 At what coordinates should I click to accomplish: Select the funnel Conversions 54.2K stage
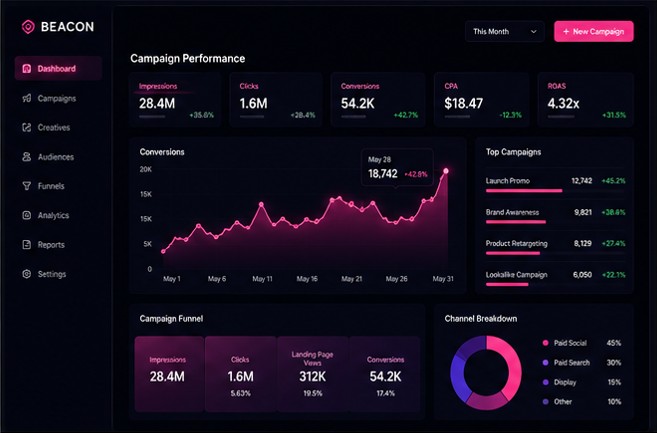click(385, 374)
